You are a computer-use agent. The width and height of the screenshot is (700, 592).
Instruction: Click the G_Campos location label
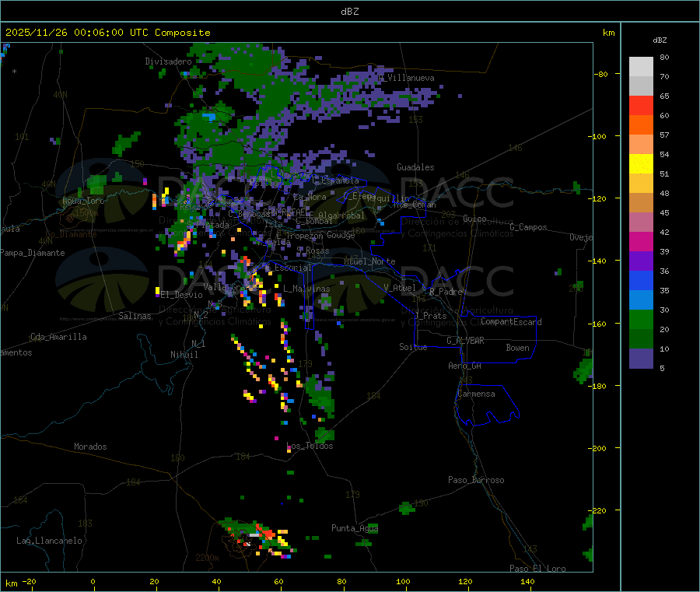click(x=529, y=227)
